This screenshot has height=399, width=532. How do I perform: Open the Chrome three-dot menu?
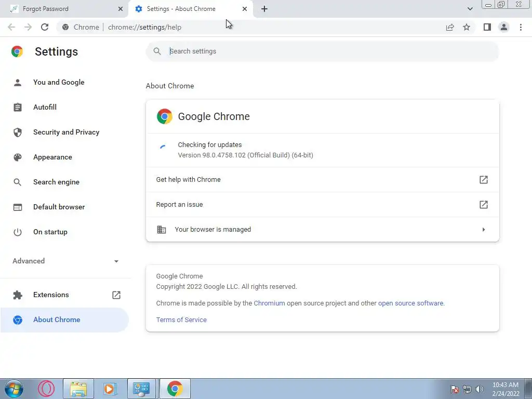pyautogui.click(x=521, y=27)
